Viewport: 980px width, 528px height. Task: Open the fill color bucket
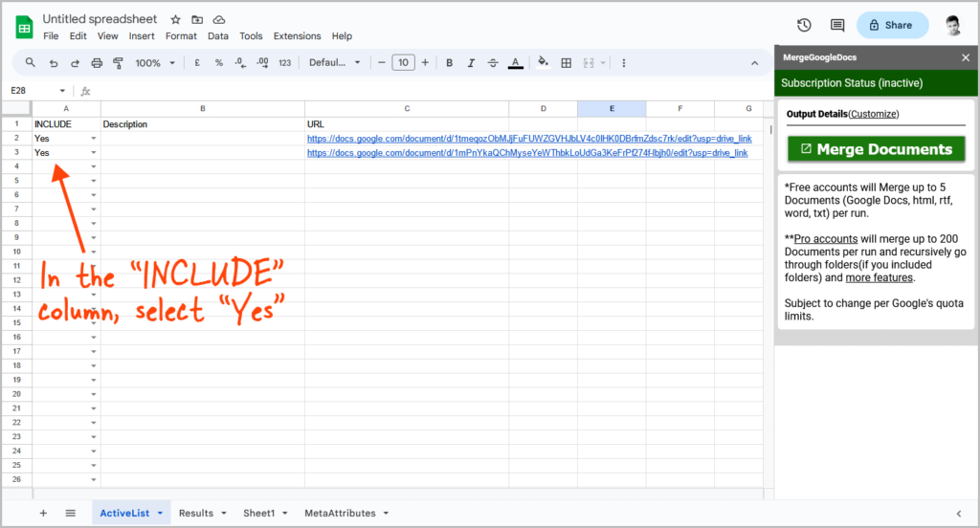tap(544, 62)
